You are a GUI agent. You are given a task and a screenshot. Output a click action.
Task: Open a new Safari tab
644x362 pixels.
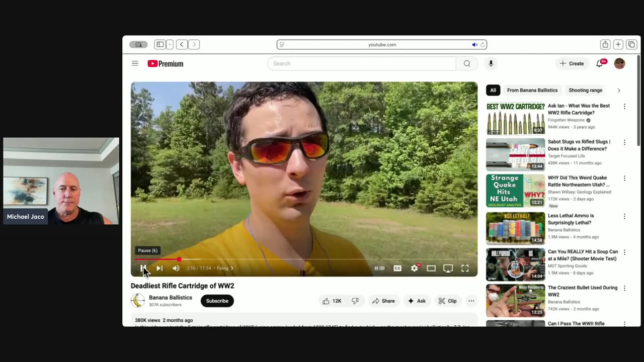pyautogui.click(x=618, y=45)
